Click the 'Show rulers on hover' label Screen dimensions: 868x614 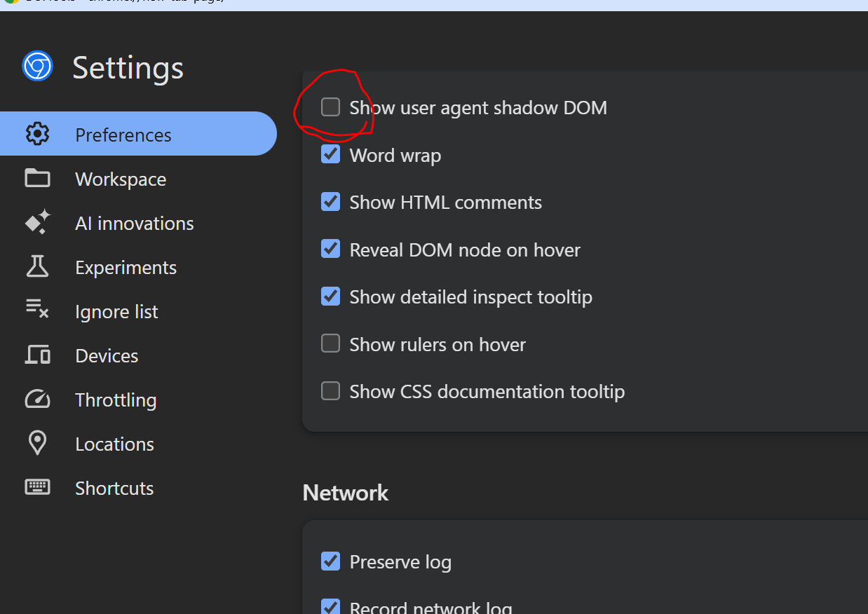[x=438, y=345]
